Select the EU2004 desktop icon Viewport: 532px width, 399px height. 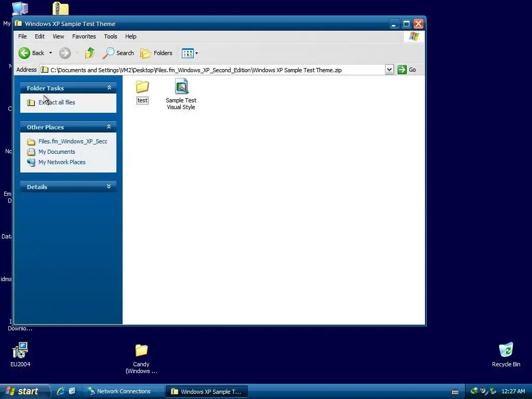tap(20, 355)
